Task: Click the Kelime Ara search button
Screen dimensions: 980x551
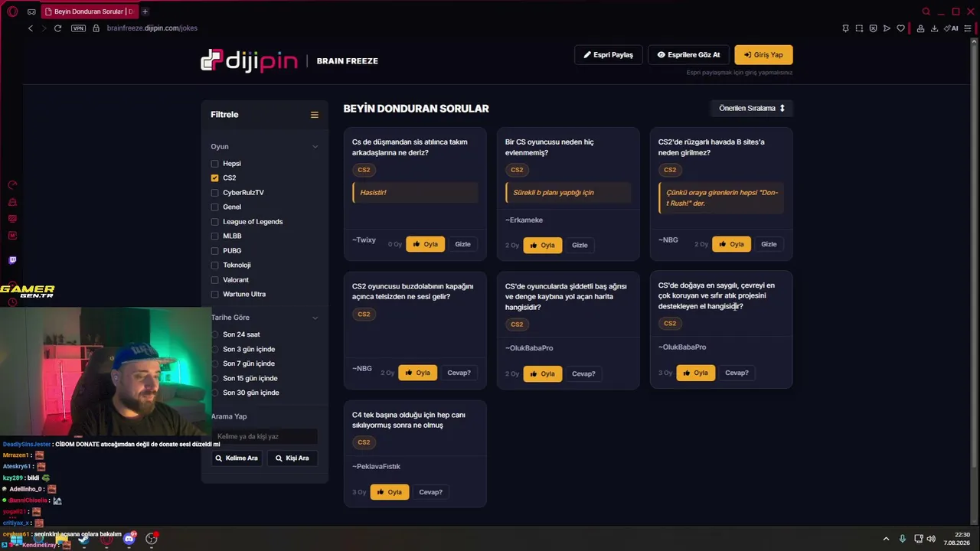Action: pos(237,458)
